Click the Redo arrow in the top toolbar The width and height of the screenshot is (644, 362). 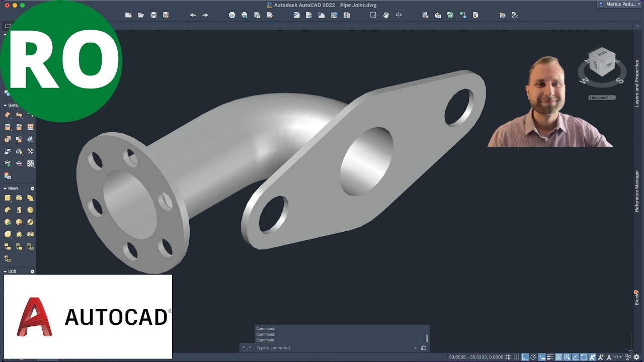205,15
